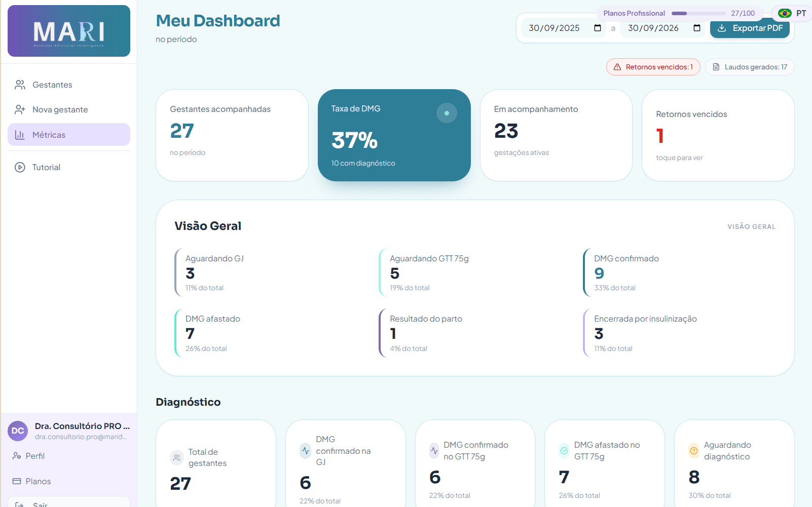Click the DC user avatar
The image size is (812, 507).
18,431
